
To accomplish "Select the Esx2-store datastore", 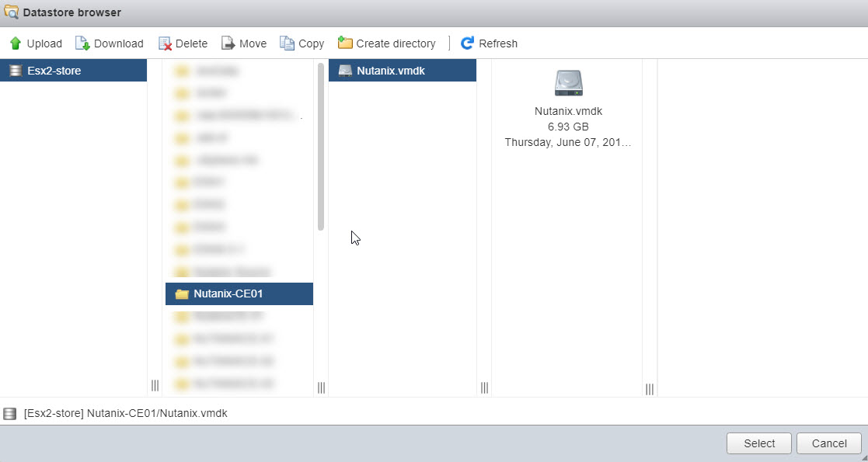I will pos(73,70).
